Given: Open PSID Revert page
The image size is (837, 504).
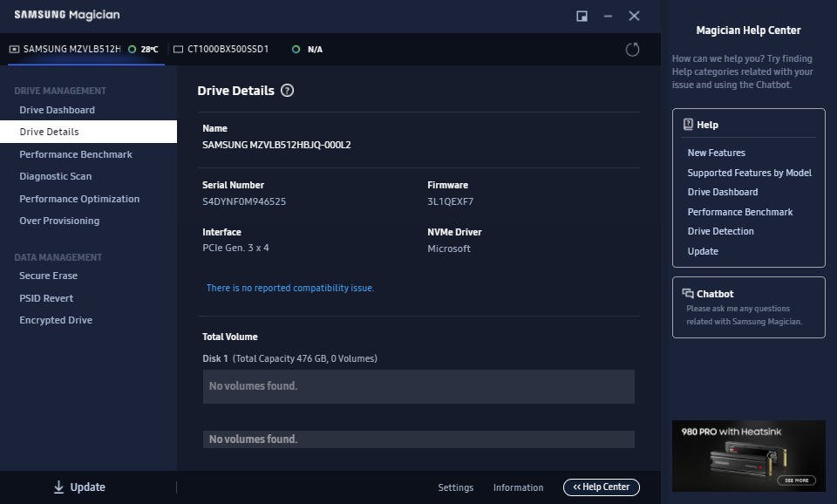Looking at the screenshot, I should click(x=46, y=298).
